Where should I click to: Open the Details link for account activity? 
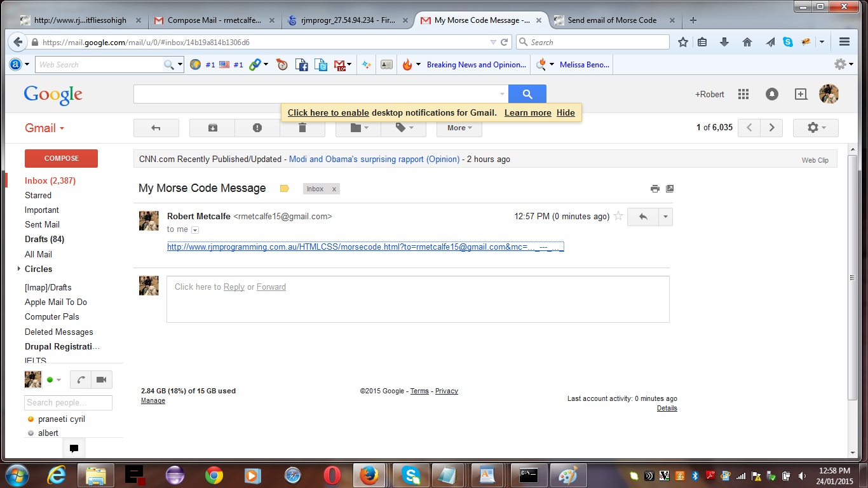[667, 408]
